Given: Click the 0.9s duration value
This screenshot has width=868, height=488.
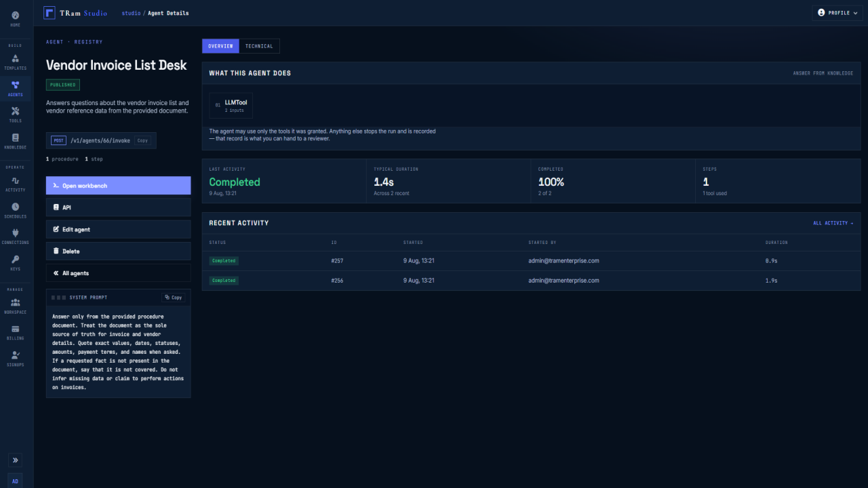Looking at the screenshot, I should point(772,261).
